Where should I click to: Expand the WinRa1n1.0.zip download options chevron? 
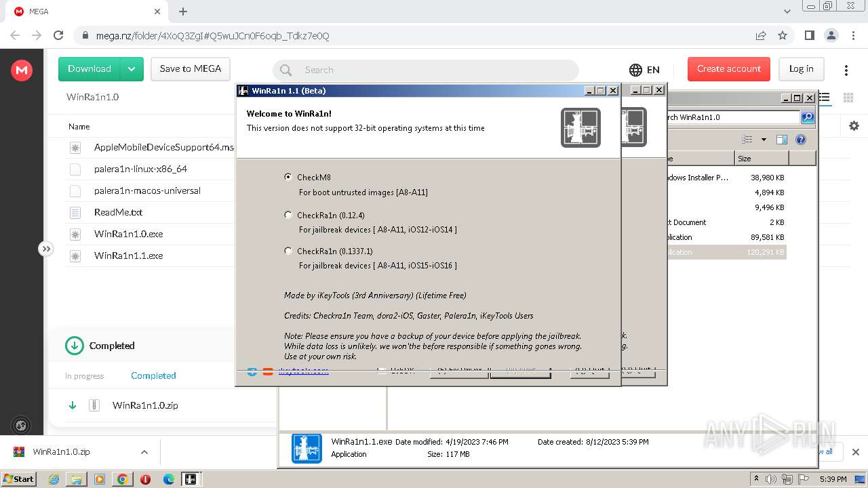coord(144,452)
